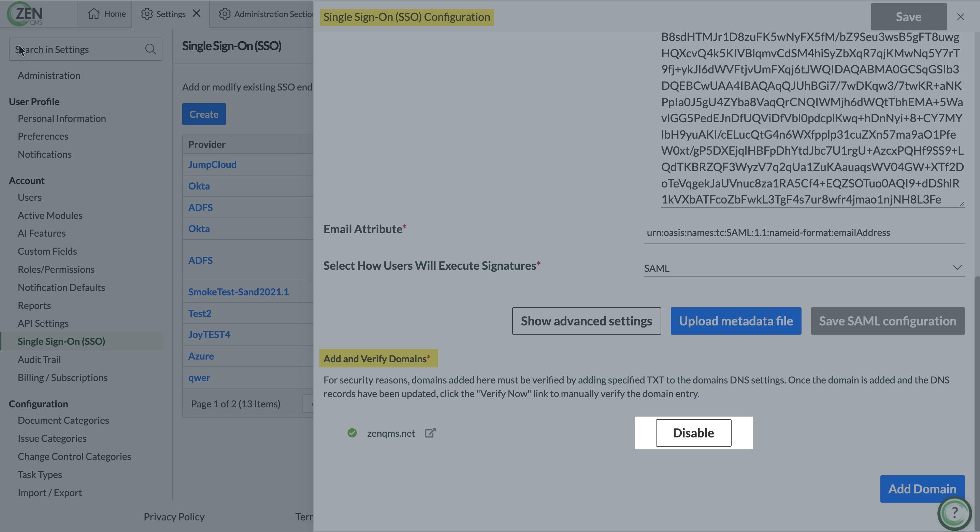Open Change Control Categories
The height and width of the screenshot is (532, 980).
74,457
